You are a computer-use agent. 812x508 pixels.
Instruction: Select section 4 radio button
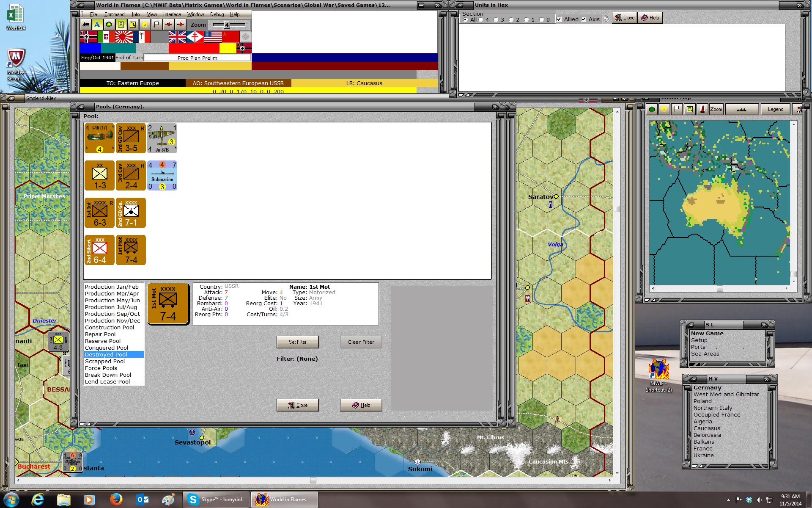coord(481,19)
